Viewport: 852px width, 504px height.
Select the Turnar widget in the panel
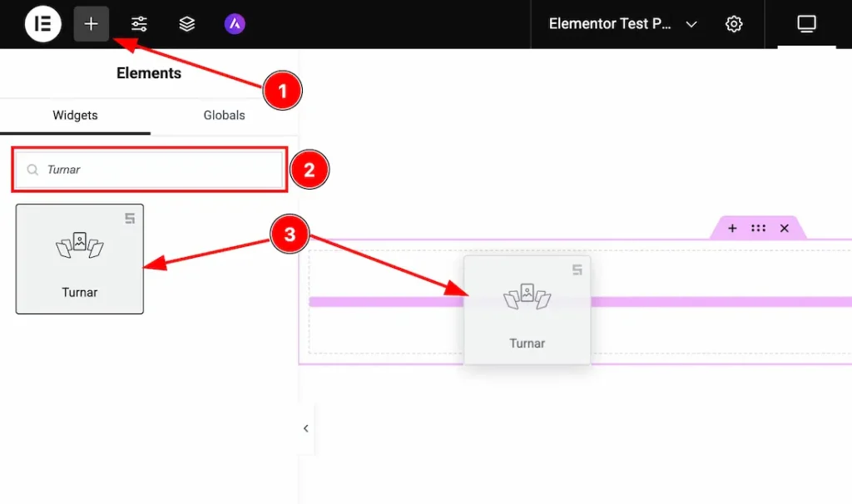(79, 259)
